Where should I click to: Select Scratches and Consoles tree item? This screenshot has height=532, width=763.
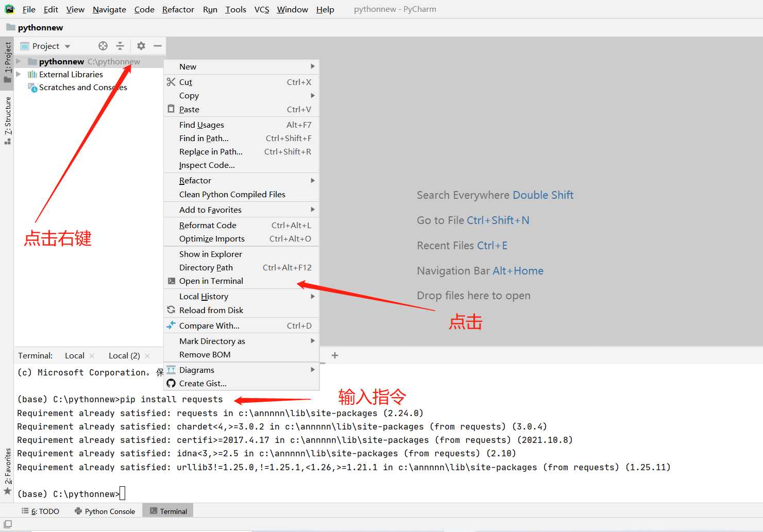tap(83, 88)
